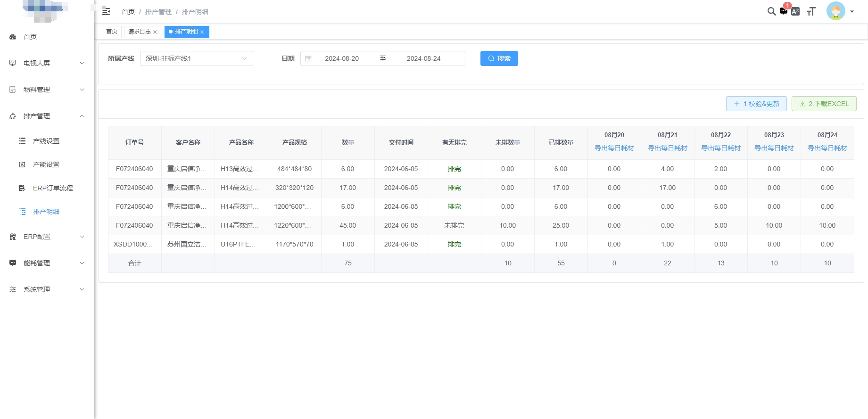Click the 2.下载EXCEL button

824,104
